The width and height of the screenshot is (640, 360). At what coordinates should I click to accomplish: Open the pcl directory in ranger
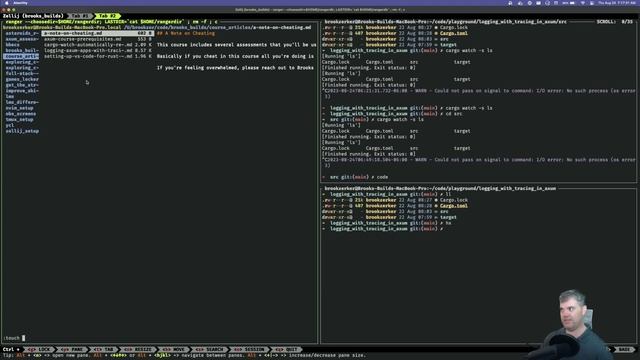pos(9,125)
